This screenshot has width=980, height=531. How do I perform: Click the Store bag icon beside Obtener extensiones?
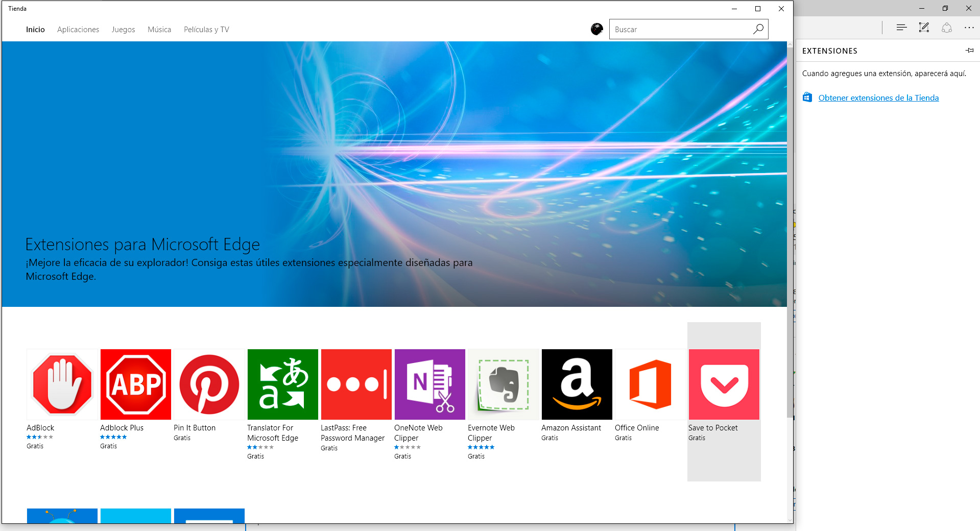(x=807, y=97)
